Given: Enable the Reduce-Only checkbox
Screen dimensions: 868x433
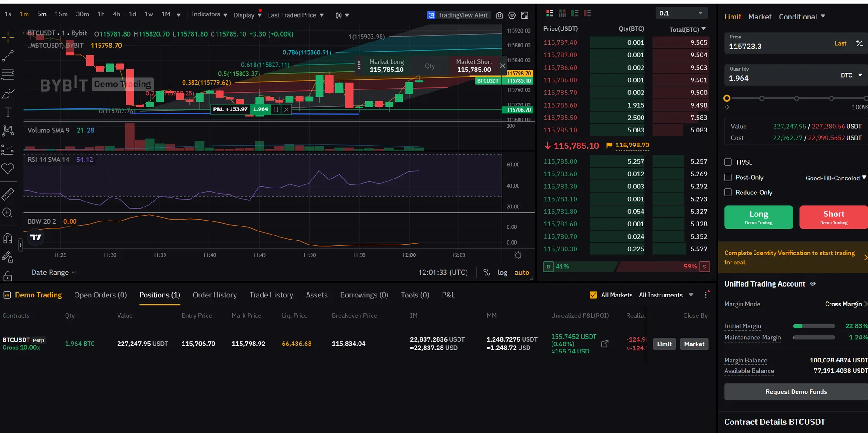Looking at the screenshot, I should point(728,193).
